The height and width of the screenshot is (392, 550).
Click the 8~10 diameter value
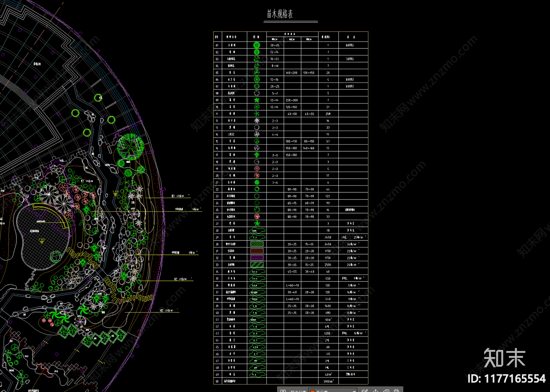(275, 66)
